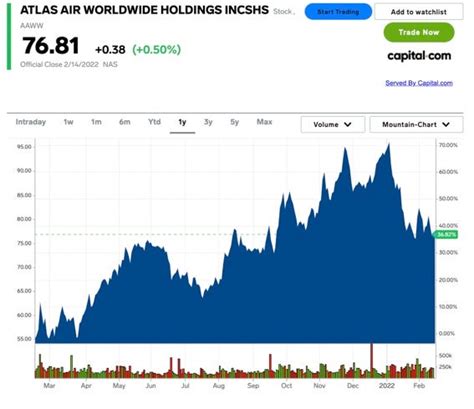Click the Mar label on date axis
Viewport: 474px width, 409px height.
(x=49, y=386)
